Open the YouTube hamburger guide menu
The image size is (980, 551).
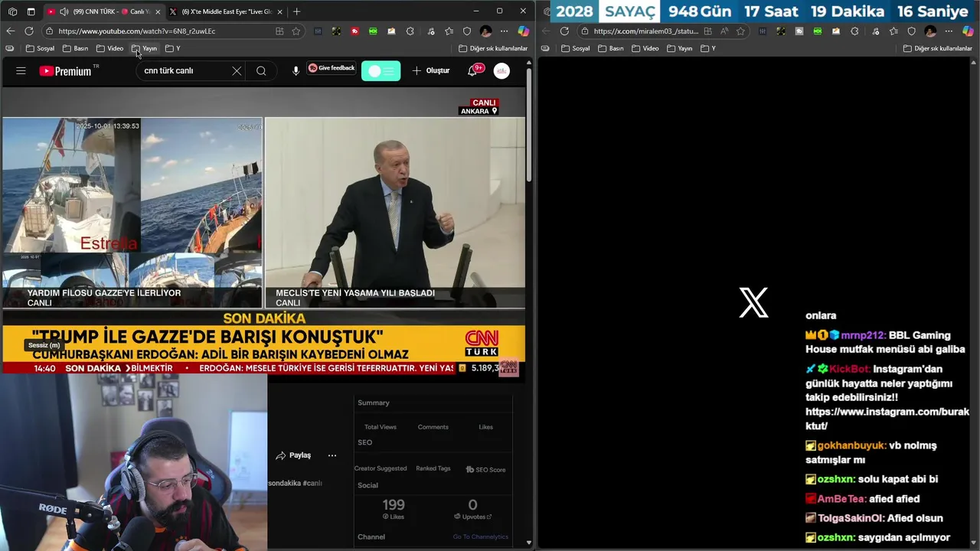pyautogui.click(x=21, y=70)
